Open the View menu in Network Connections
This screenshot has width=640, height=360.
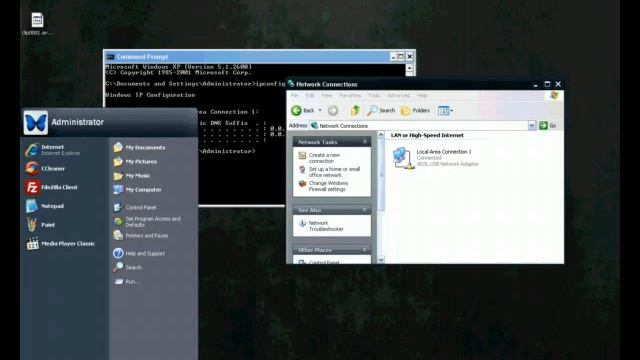tap(327, 96)
